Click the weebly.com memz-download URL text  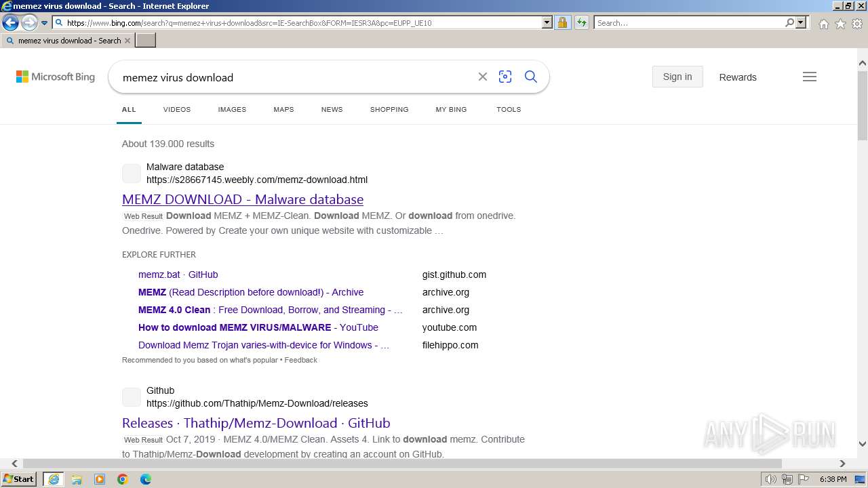tap(257, 180)
